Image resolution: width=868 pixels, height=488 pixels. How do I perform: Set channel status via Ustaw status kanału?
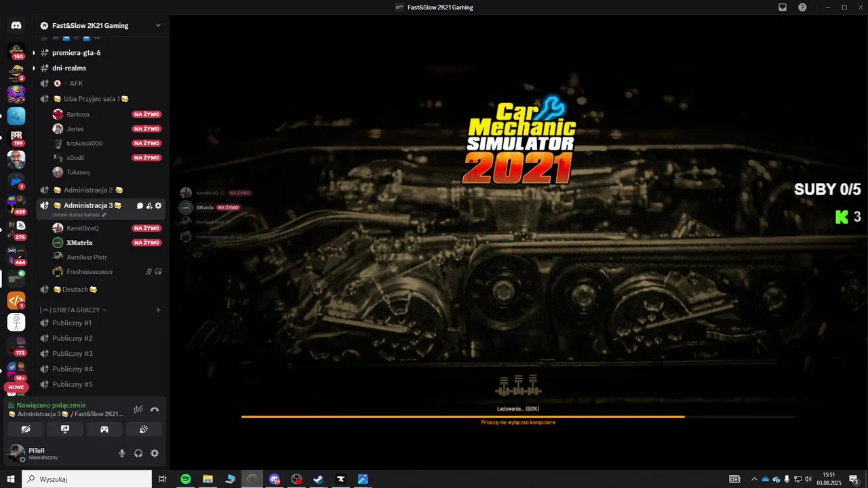point(79,215)
